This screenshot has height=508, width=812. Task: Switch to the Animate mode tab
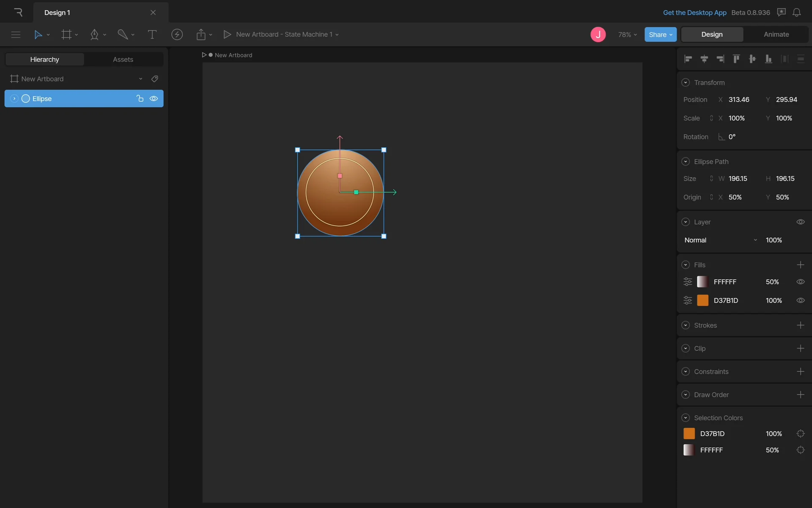[776, 35]
